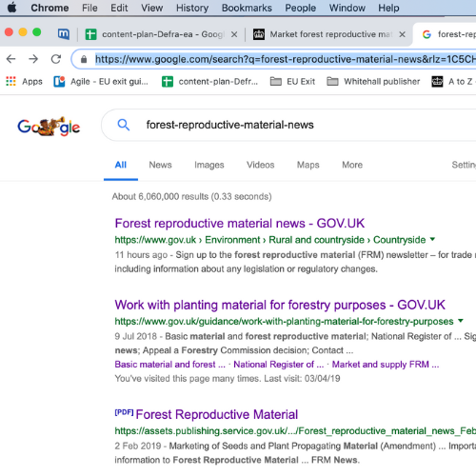Expand dropdown arrow beside Countryside breadcrumb
The height and width of the screenshot is (476, 476).
click(x=432, y=239)
